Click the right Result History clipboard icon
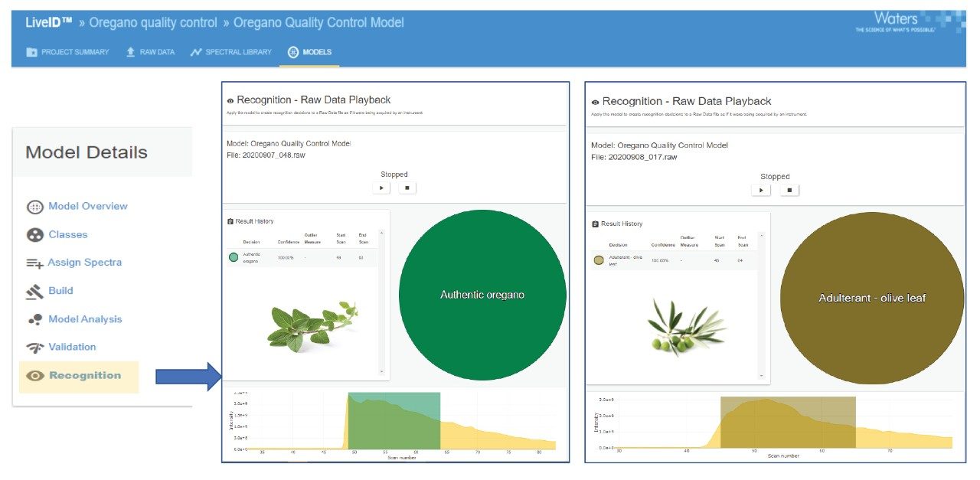Viewport: 980px width, 480px height. coord(596,224)
